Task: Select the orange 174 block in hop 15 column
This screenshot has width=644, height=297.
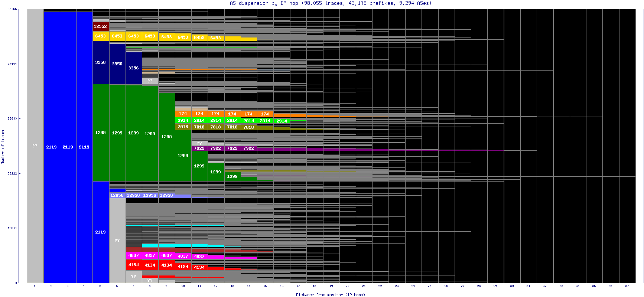Action: click(265, 114)
